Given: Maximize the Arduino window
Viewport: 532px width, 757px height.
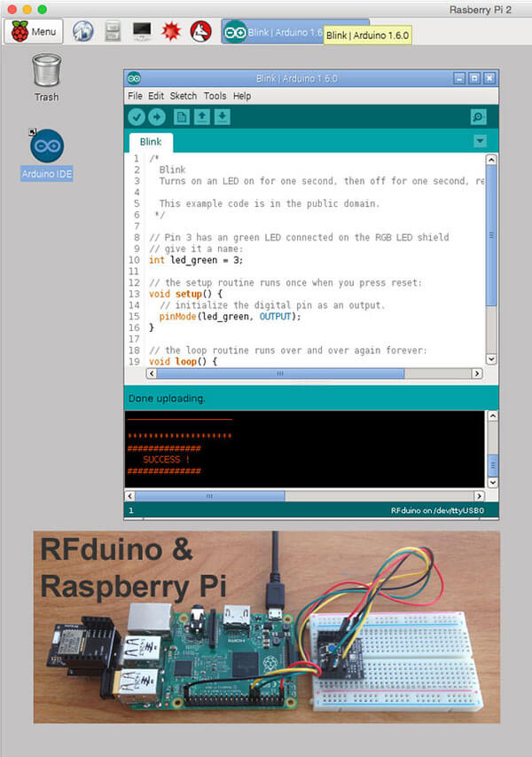Looking at the screenshot, I should pos(474,78).
